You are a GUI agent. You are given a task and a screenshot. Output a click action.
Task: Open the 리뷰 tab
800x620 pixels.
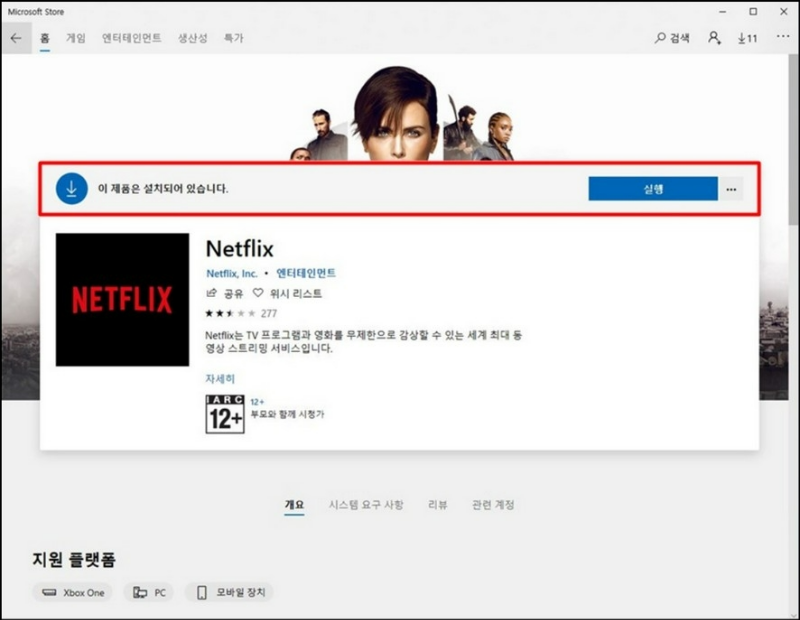point(438,505)
